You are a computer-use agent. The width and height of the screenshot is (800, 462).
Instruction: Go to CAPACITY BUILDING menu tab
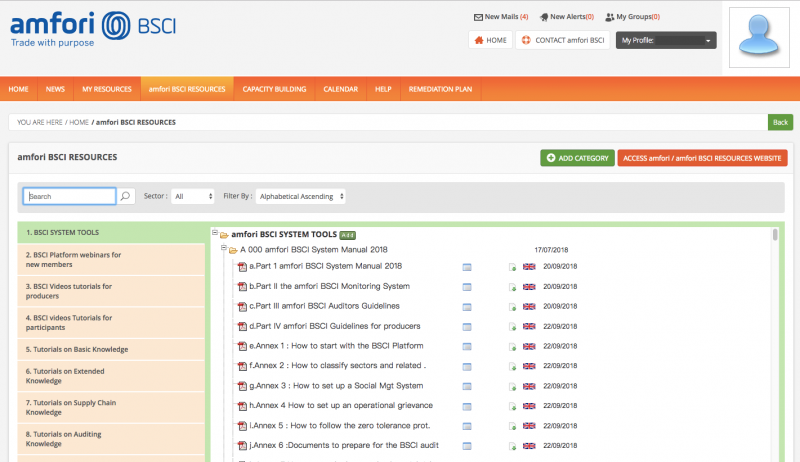tap(274, 89)
